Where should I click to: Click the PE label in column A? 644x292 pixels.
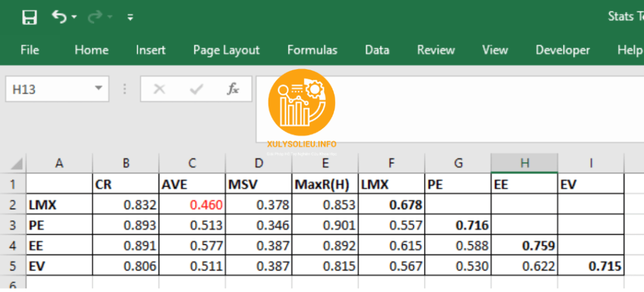tap(60, 225)
